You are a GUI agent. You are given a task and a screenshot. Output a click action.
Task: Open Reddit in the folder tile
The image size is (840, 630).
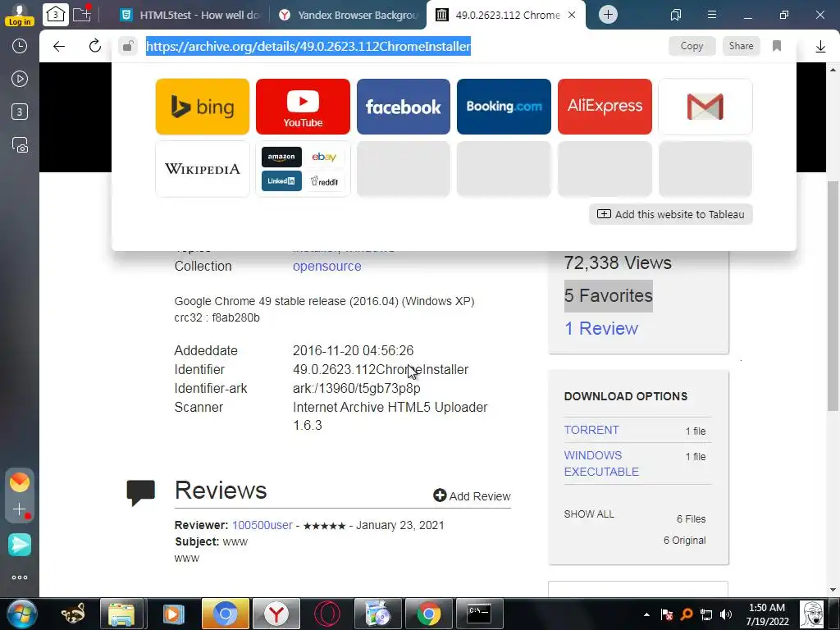tap(324, 181)
